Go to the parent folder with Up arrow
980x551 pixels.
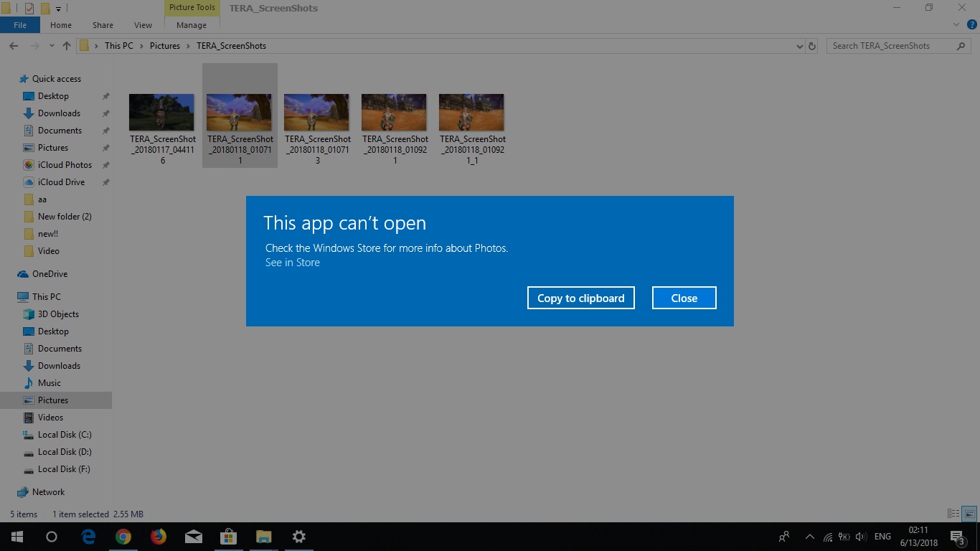click(66, 46)
